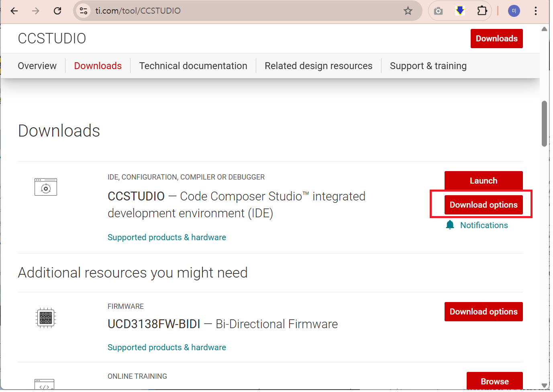Click the UCD3138FW-BIDI firmware chip icon
Viewport: 553px width, 392px height.
click(46, 318)
